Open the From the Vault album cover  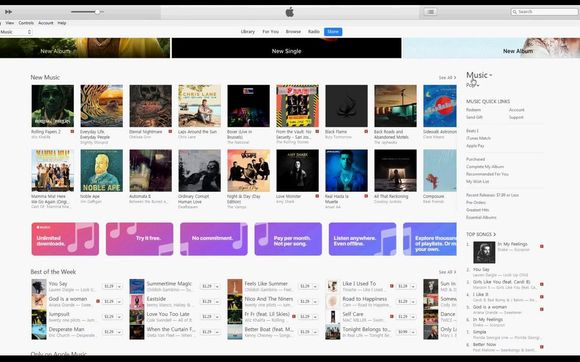(x=297, y=106)
